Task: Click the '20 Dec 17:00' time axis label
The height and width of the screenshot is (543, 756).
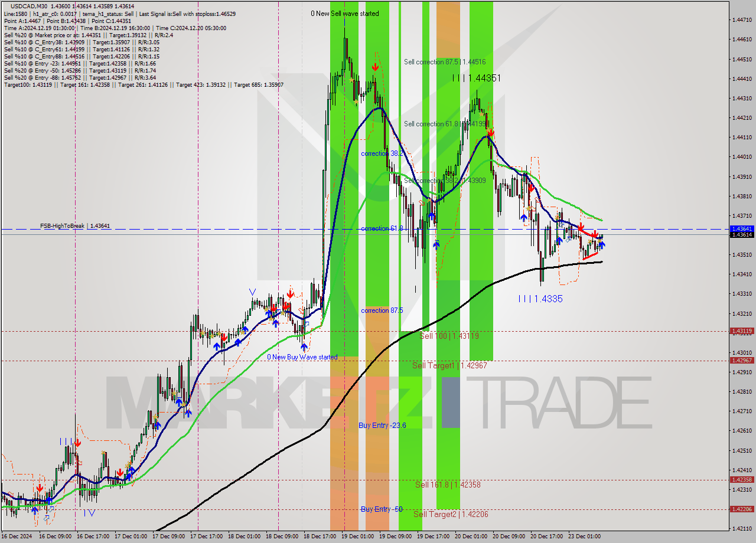Action: pos(547,537)
